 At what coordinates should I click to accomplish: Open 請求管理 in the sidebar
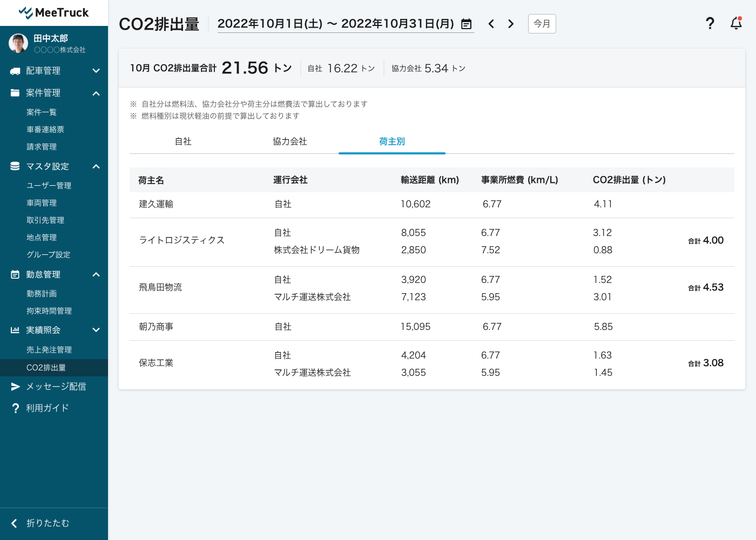tap(42, 147)
